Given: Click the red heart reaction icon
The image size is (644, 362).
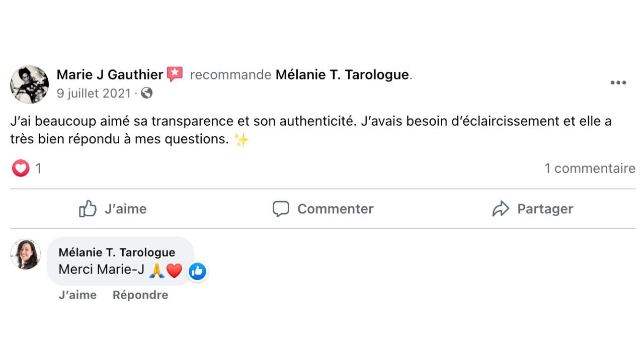Looking at the screenshot, I should tap(21, 168).
